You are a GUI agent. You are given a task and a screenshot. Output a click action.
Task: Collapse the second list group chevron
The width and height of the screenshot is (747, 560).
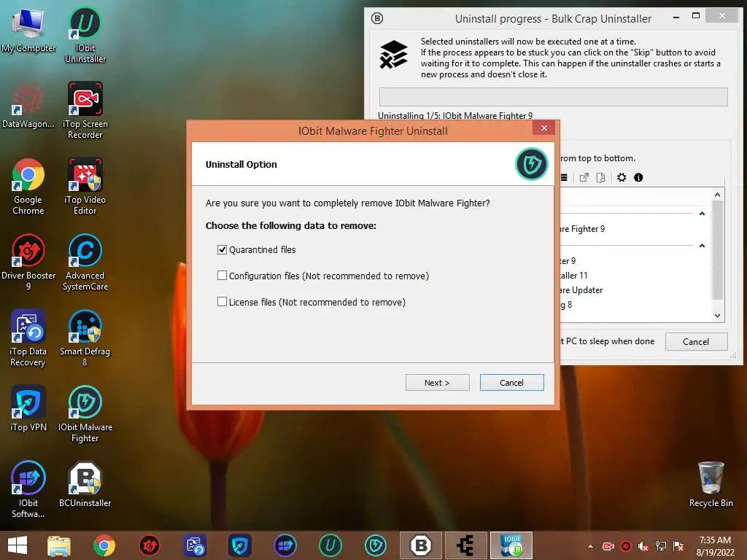click(702, 246)
